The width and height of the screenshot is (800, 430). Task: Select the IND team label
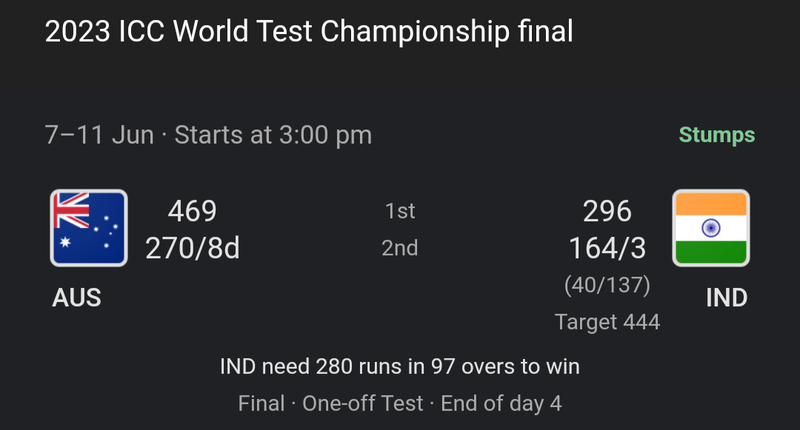(727, 297)
